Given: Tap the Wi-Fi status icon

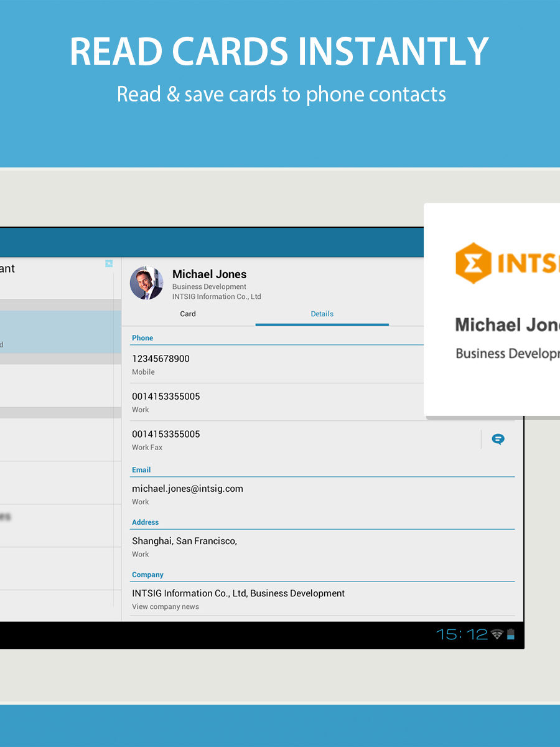Looking at the screenshot, I should tap(497, 634).
